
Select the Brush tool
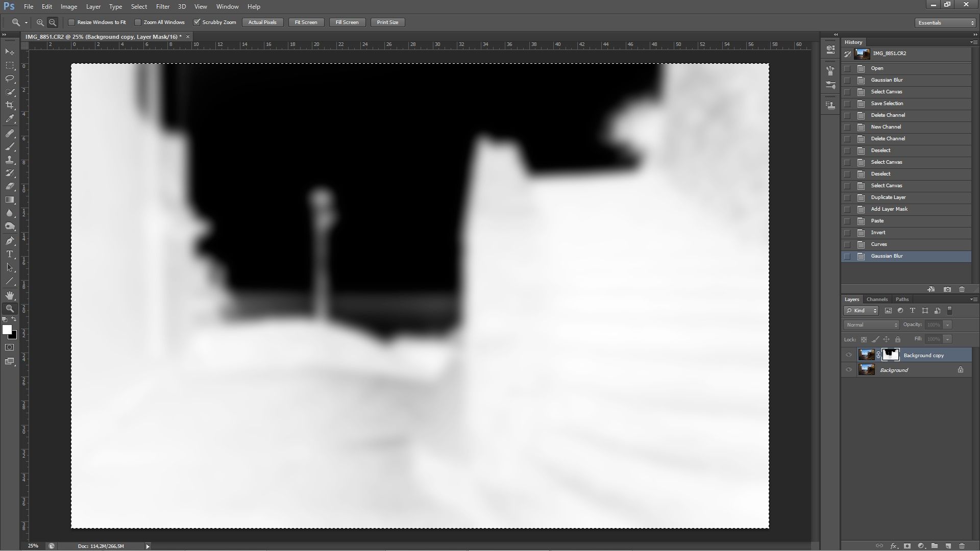(10, 146)
